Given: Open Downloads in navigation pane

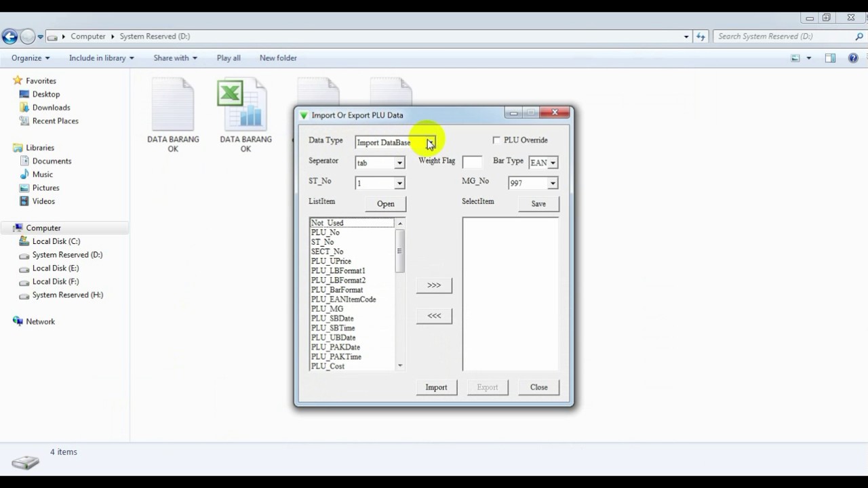Looking at the screenshot, I should point(51,108).
